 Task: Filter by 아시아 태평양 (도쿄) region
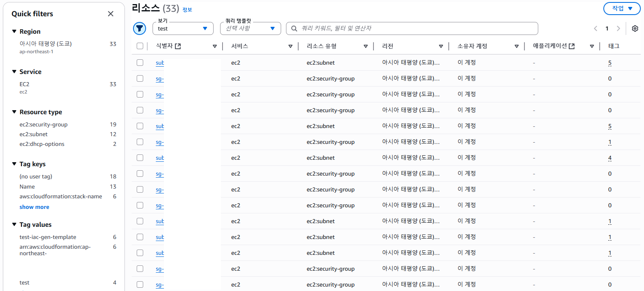click(x=46, y=43)
